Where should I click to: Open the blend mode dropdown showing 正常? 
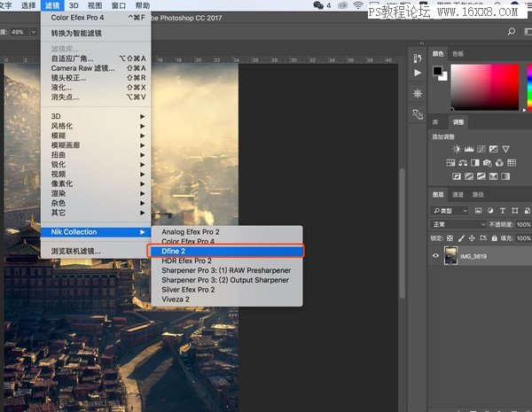(459, 225)
